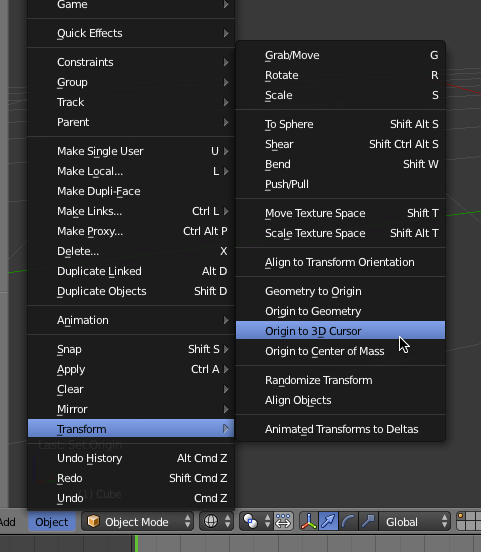Viewport: 481px width, 552px height.
Task: Expand the Animation submenu
Action: (x=131, y=320)
